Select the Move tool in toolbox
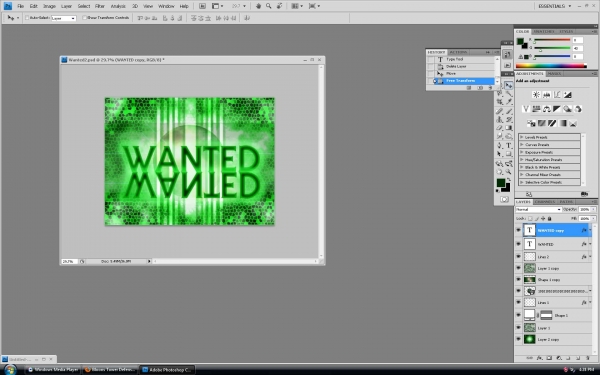This screenshot has height=375, width=600. pyautogui.click(x=509, y=85)
